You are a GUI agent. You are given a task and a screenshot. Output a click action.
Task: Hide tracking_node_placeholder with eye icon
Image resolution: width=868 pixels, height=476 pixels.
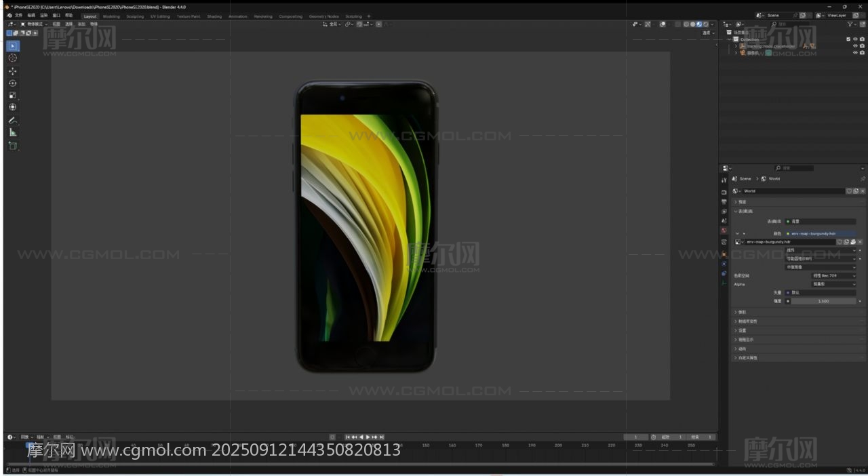[855, 46]
